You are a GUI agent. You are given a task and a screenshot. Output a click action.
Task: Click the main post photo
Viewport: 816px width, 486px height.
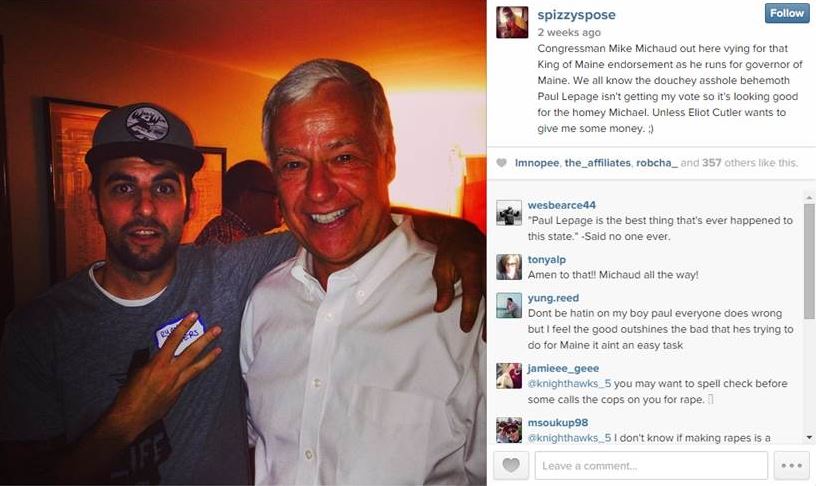coord(243,243)
